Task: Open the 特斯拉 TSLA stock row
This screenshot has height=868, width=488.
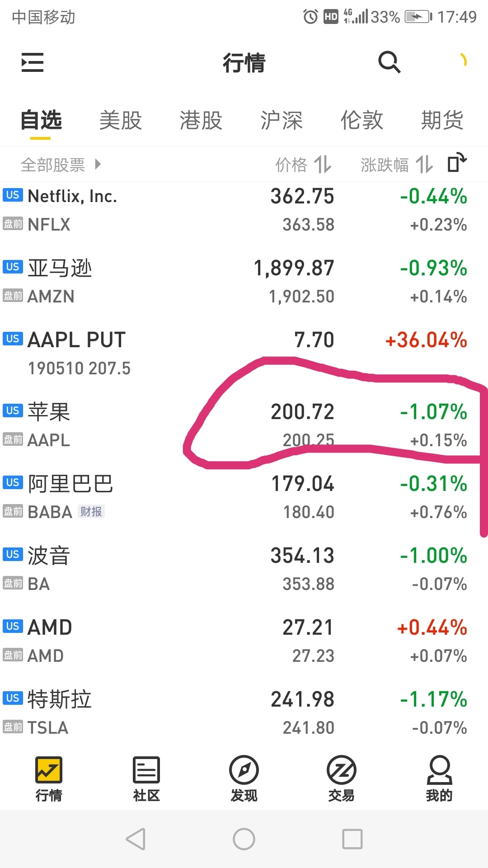Action: coord(244,713)
